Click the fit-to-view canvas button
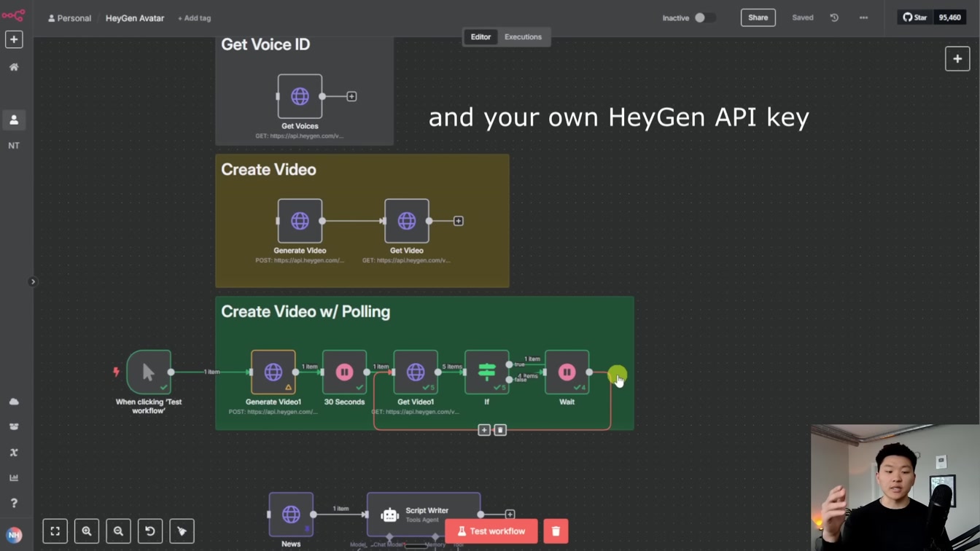 (x=55, y=531)
